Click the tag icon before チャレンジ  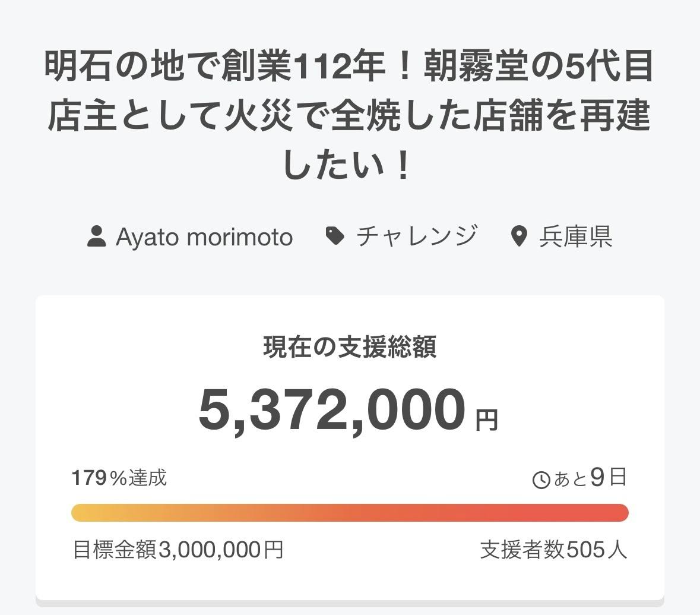pos(335,236)
